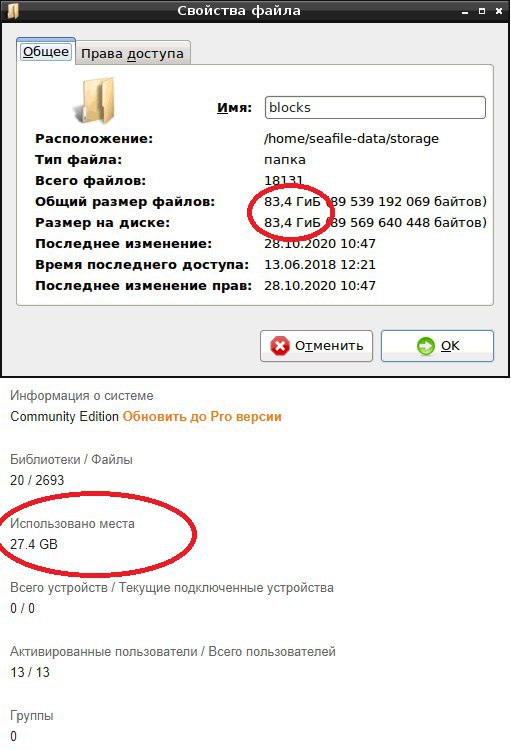
Task: Click the Свойства файла window title
Action: (x=239, y=11)
